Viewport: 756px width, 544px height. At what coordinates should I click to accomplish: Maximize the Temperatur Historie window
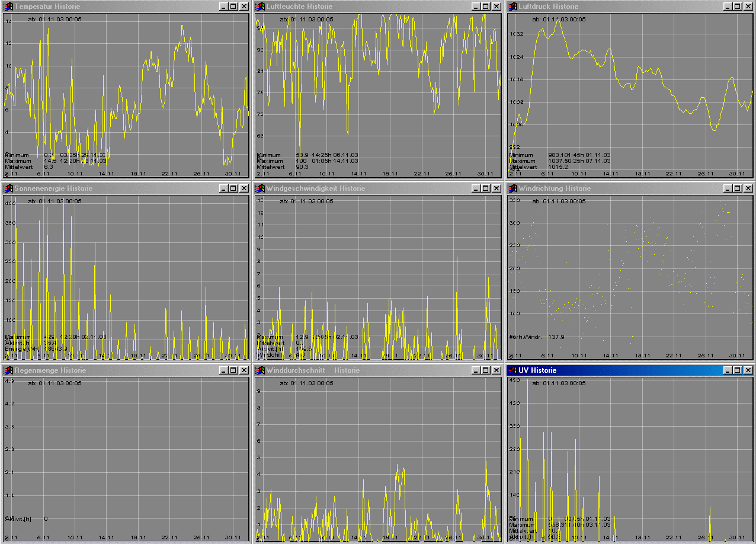(233, 7)
